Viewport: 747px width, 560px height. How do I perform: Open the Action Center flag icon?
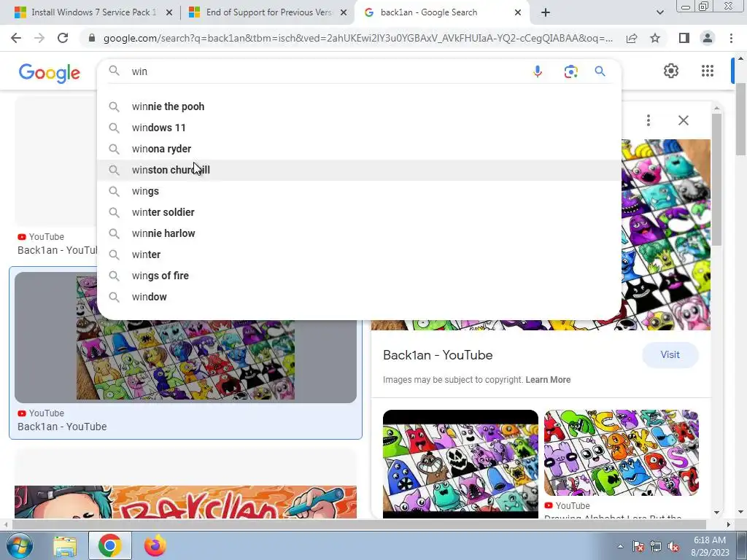pyautogui.click(x=638, y=547)
